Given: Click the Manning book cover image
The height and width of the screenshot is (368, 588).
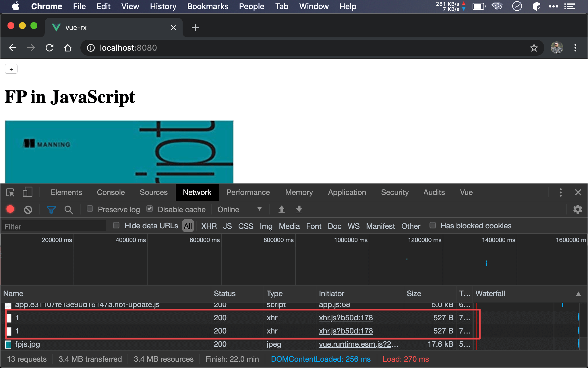Looking at the screenshot, I should pyautogui.click(x=119, y=152).
